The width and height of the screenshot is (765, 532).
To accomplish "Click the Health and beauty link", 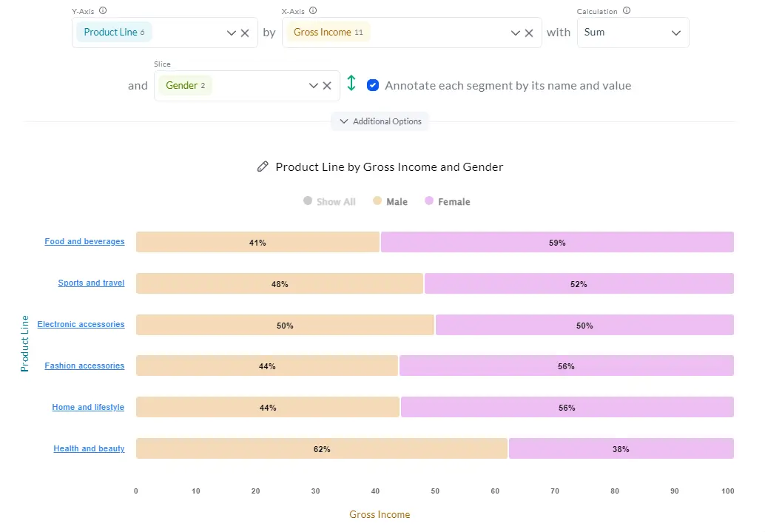I will [x=89, y=448].
